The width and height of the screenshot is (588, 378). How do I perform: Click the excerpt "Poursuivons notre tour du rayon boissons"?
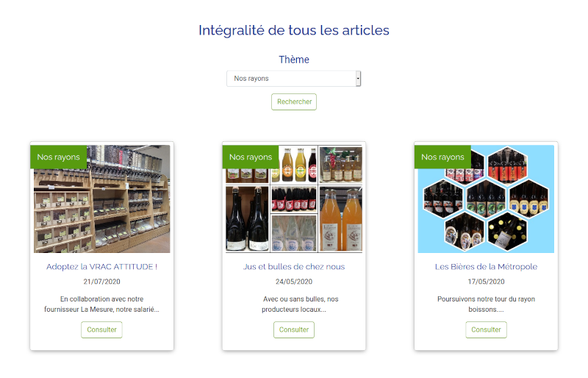coord(486,304)
